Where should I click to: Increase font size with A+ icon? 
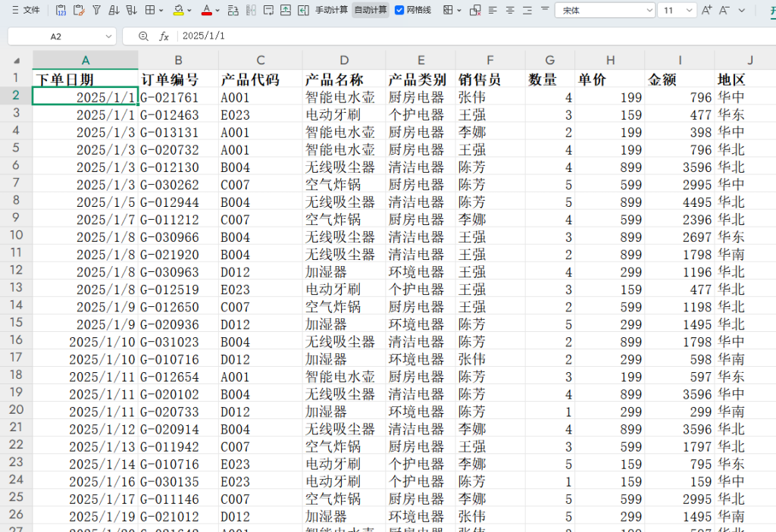[x=707, y=10]
